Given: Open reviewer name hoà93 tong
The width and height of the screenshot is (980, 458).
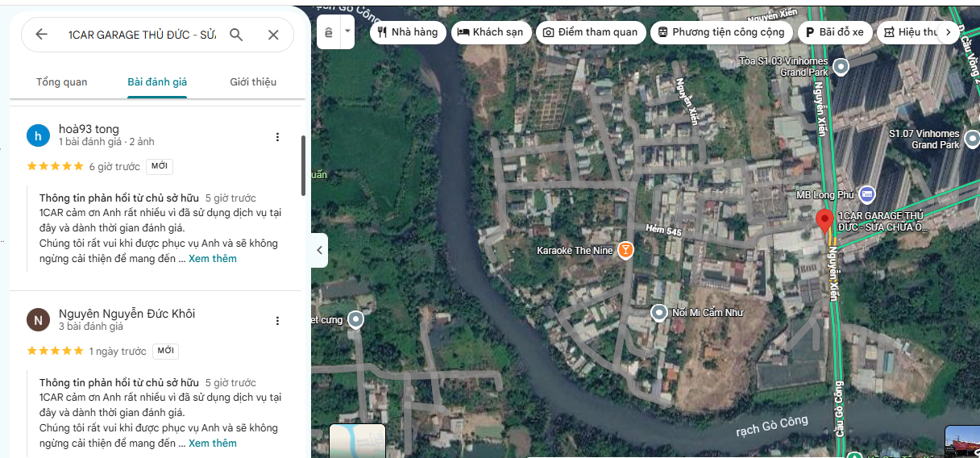Looking at the screenshot, I should 89,129.
